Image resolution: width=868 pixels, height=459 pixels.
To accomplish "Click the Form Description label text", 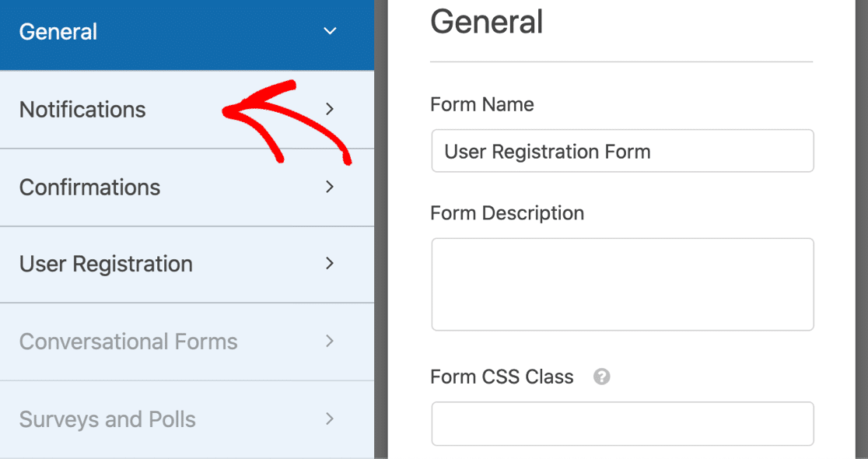I will point(507,213).
